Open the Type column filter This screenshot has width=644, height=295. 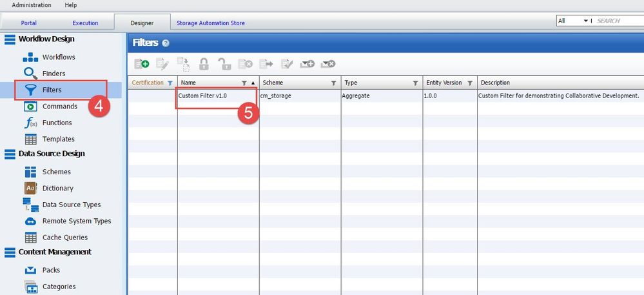click(415, 83)
